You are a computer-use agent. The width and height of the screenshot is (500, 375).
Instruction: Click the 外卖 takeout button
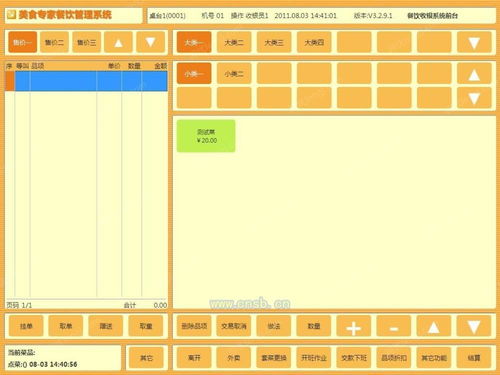click(234, 358)
